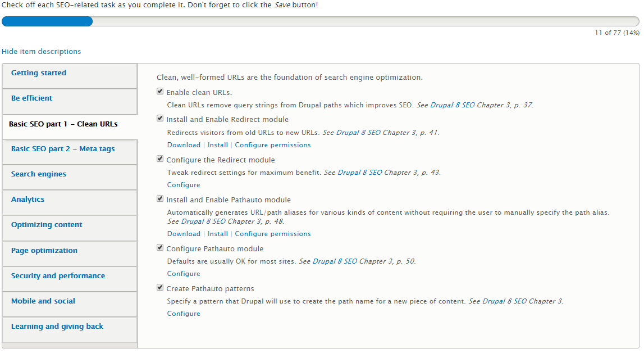Screen dimensions: 644x353
Task: Select the Search engines tab
Action: pos(70,178)
